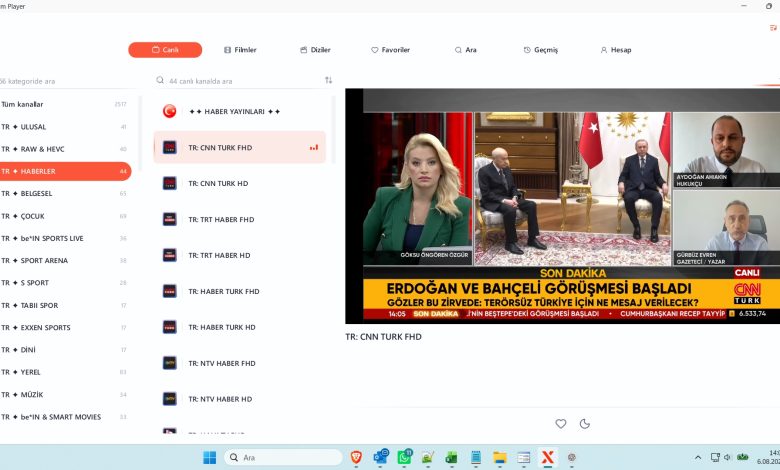The height and width of the screenshot is (470, 780).
Task: Click the battery icon in system tray
Action: pyautogui.click(x=743, y=457)
